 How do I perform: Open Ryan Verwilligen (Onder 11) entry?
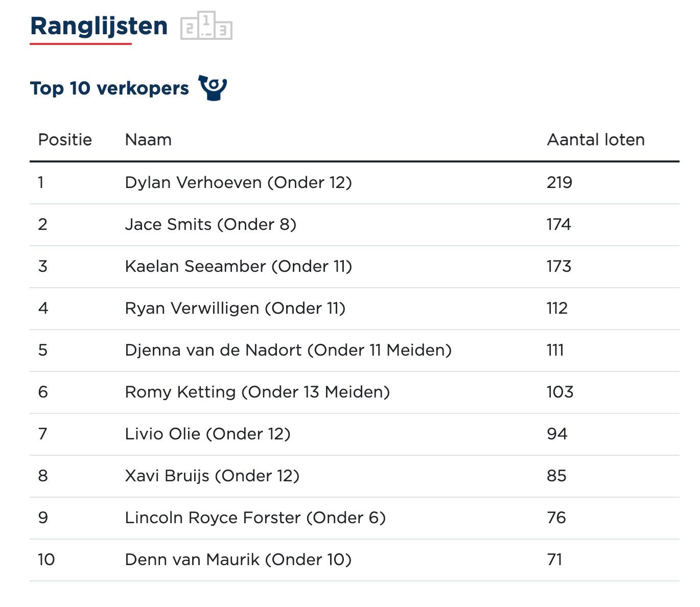(x=235, y=309)
